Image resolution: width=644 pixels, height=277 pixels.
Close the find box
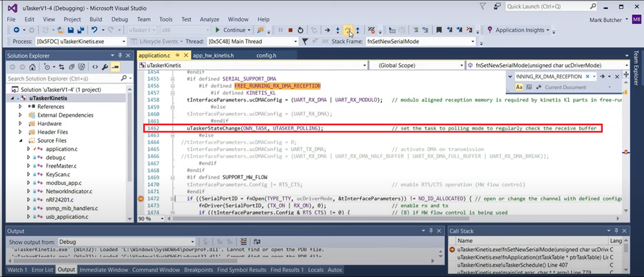coord(617,77)
